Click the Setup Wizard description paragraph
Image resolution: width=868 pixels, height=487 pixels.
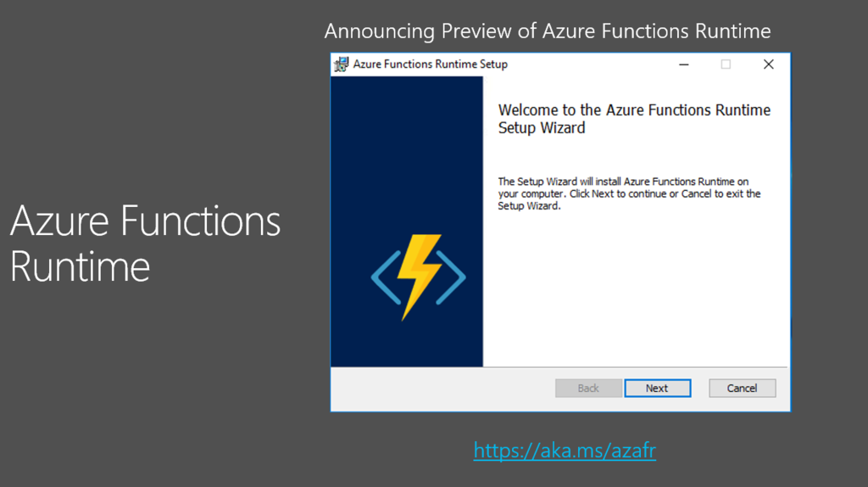(x=629, y=194)
